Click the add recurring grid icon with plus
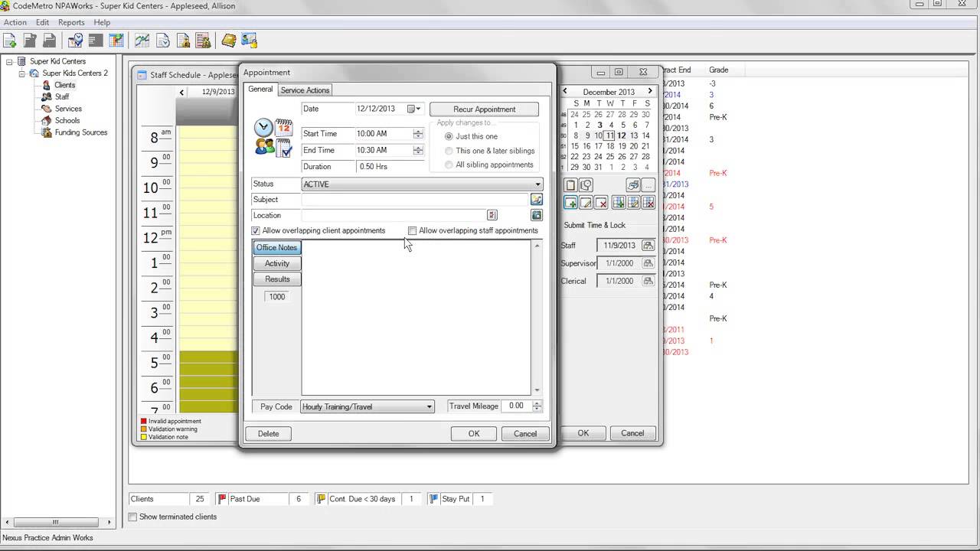 (x=619, y=203)
